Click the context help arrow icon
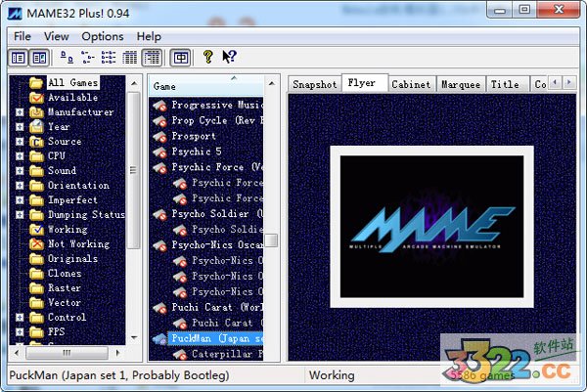 click(229, 58)
